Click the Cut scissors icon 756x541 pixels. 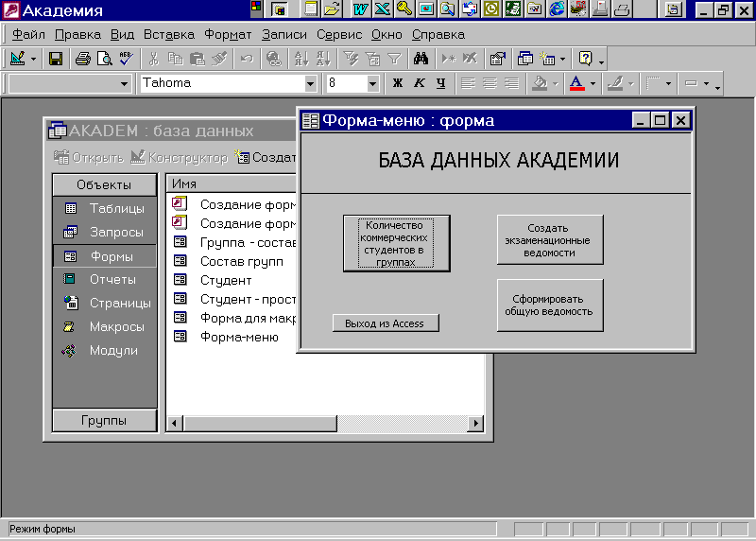(153, 59)
